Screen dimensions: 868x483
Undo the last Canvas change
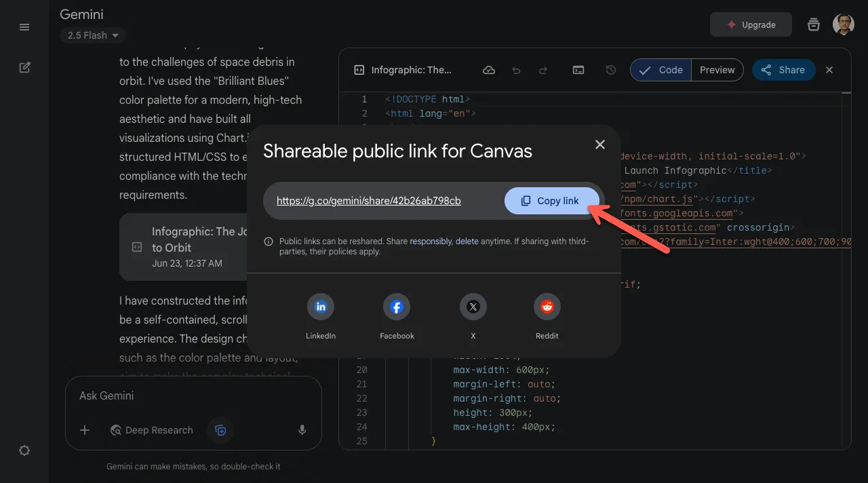coord(516,70)
